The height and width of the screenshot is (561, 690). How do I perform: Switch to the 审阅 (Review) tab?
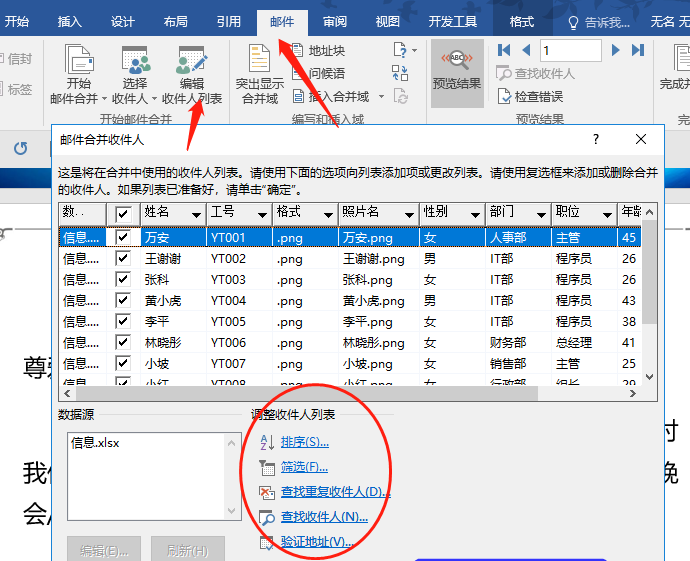pos(335,22)
